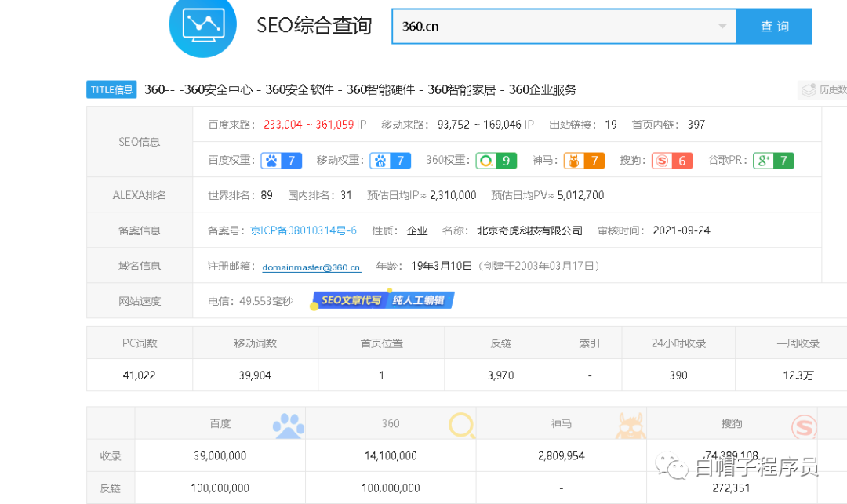
Task: Click the 一周收录 value 12.3万
Action: [798, 375]
